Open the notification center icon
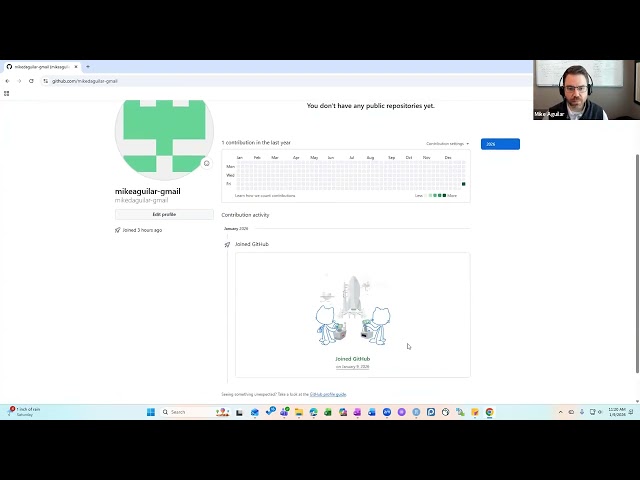Screen dimensions: 640x480 (x=631, y=412)
